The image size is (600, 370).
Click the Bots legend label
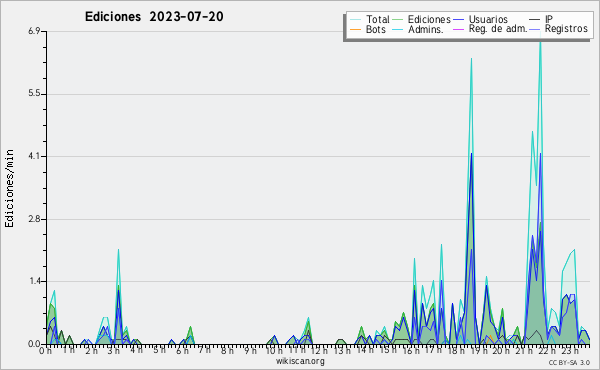(x=376, y=29)
